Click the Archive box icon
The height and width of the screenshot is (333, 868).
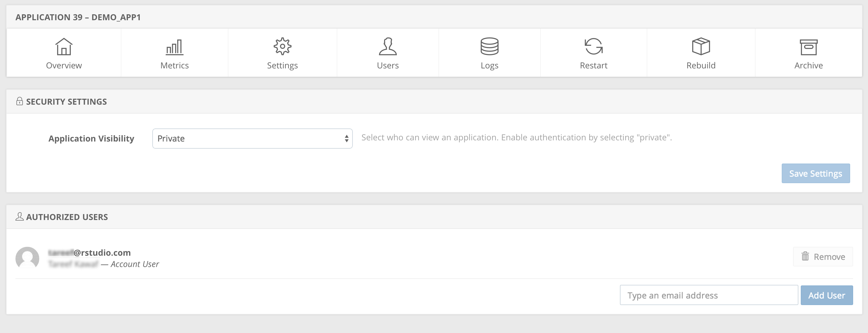(809, 47)
